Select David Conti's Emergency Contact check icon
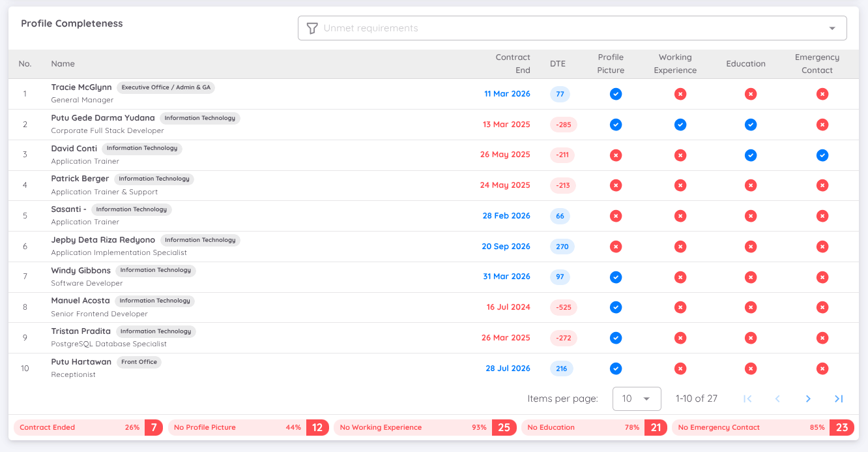868x452 pixels. point(822,155)
